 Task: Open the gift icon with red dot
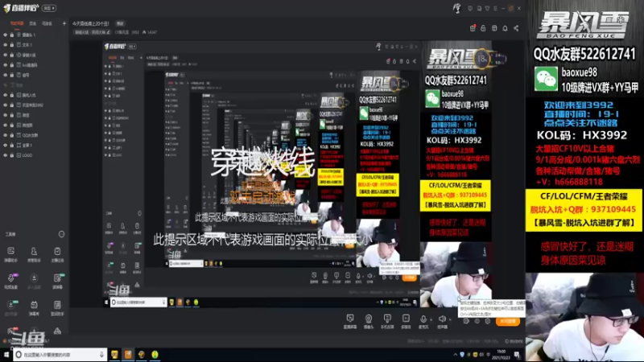473,28
